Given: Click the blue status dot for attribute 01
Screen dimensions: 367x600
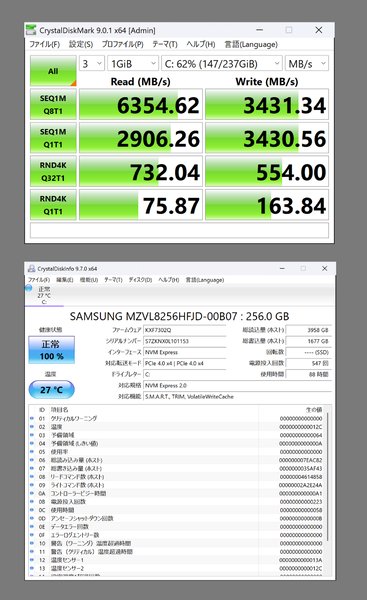Looking at the screenshot, I should click(32, 418).
